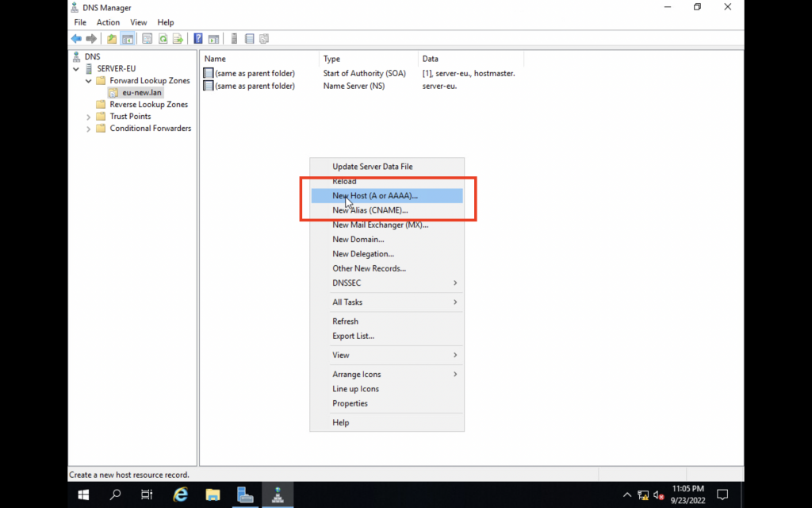The height and width of the screenshot is (508, 812).
Task: Sort by the Name column header
Action: point(259,59)
